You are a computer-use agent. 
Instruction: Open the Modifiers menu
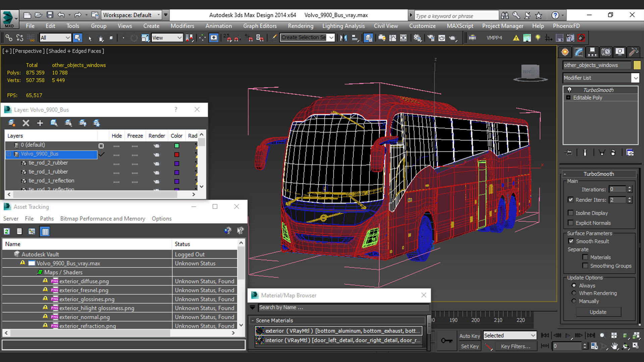coord(182,26)
